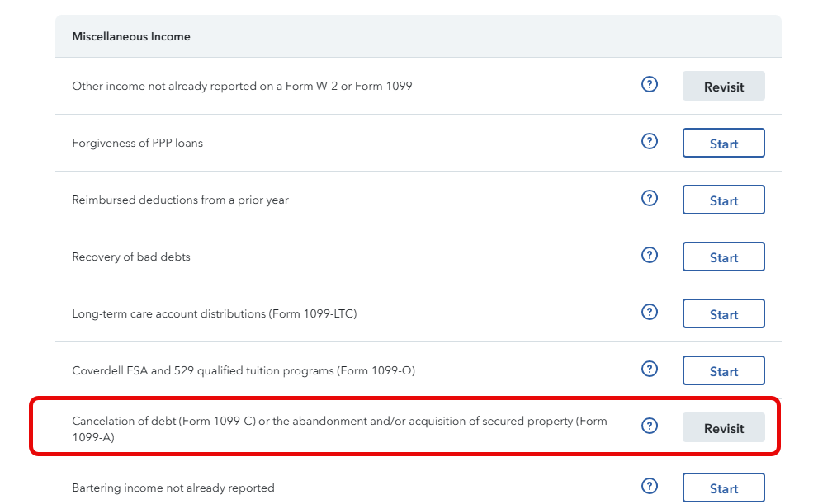Viewport: 818px width, 504px height.
Task: Click the Recovery of bad debts label
Action: coord(131,257)
